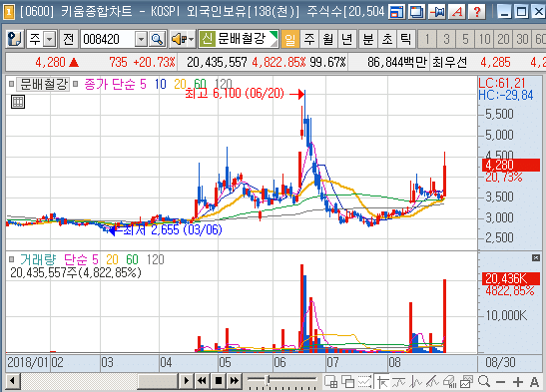Click the 문배철강 chart label button
Viewport: 546px width, 392px height.
click(x=43, y=84)
